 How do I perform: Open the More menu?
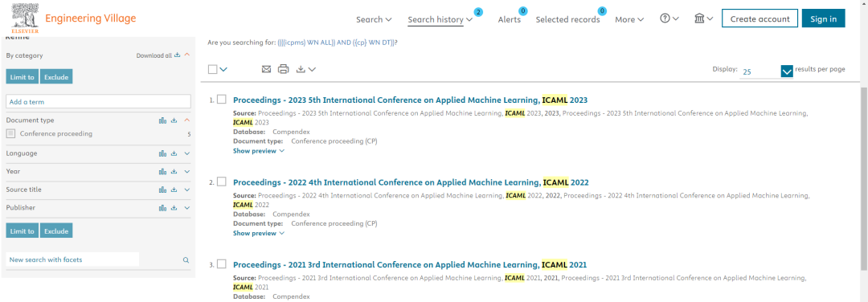pyautogui.click(x=629, y=19)
